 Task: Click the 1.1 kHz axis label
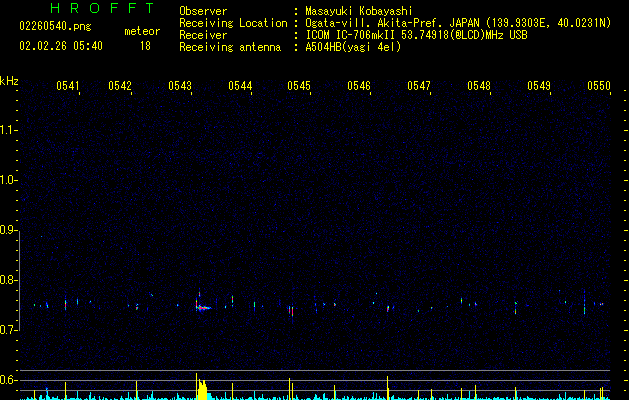coord(8,130)
